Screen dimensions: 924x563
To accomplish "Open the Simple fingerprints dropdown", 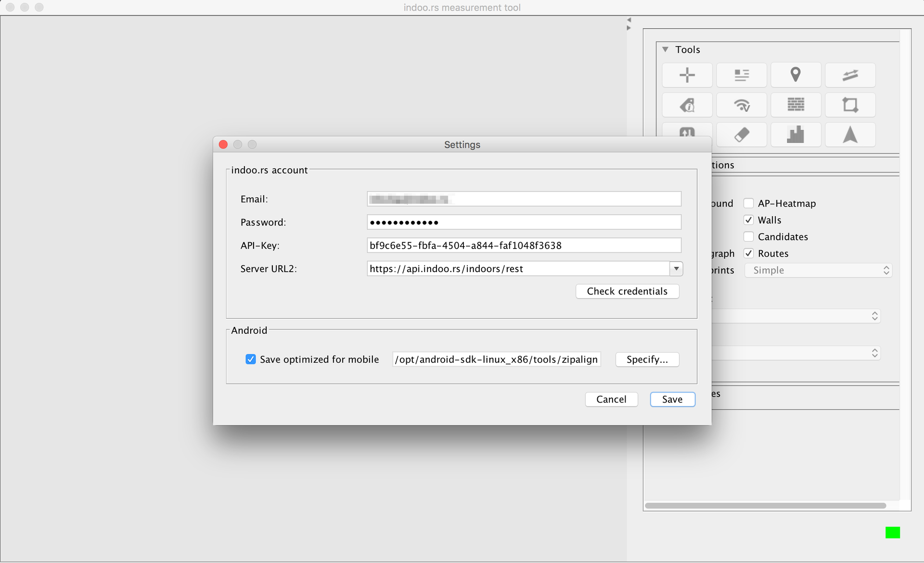I will [818, 270].
